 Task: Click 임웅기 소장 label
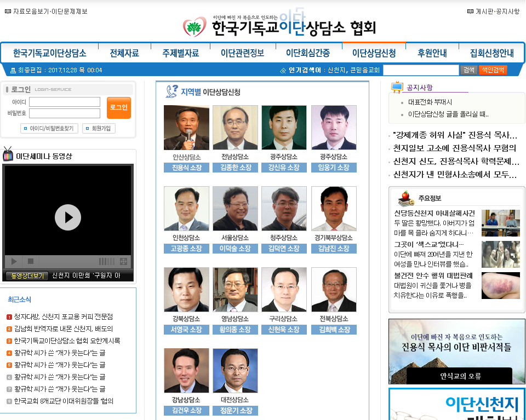[334, 168]
